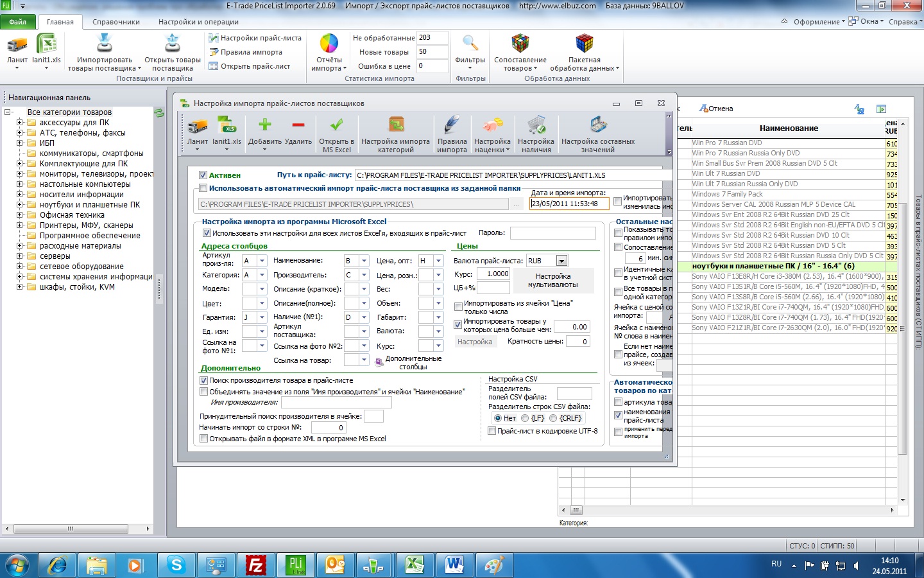Switch to the Главная ribbon tab

click(60, 22)
